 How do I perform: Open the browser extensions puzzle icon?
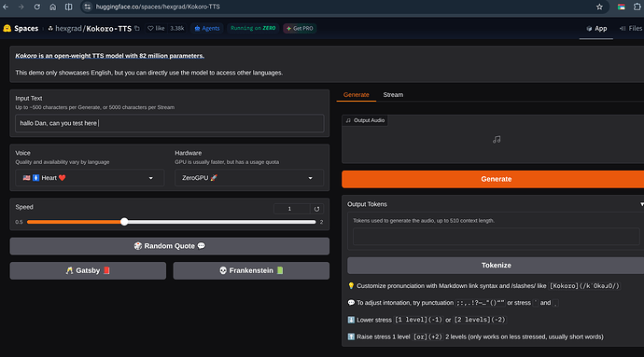click(x=637, y=7)
